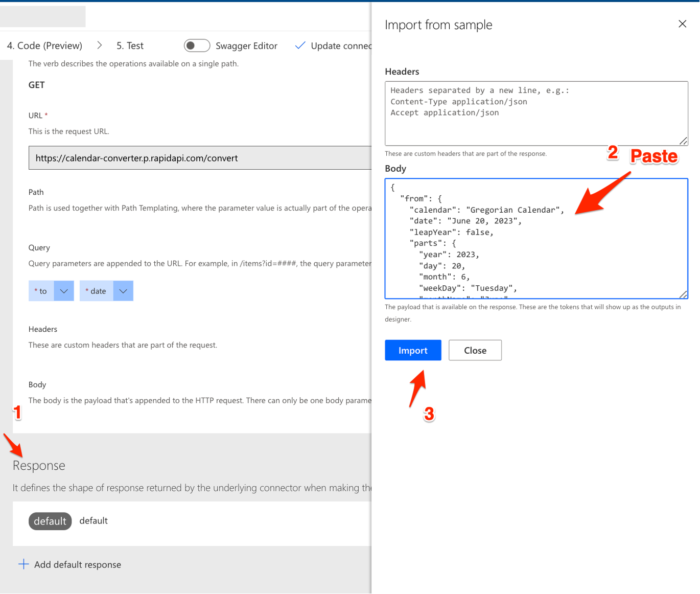Click the Import button
Screen dimensions: 700x594
click(412, 350)
